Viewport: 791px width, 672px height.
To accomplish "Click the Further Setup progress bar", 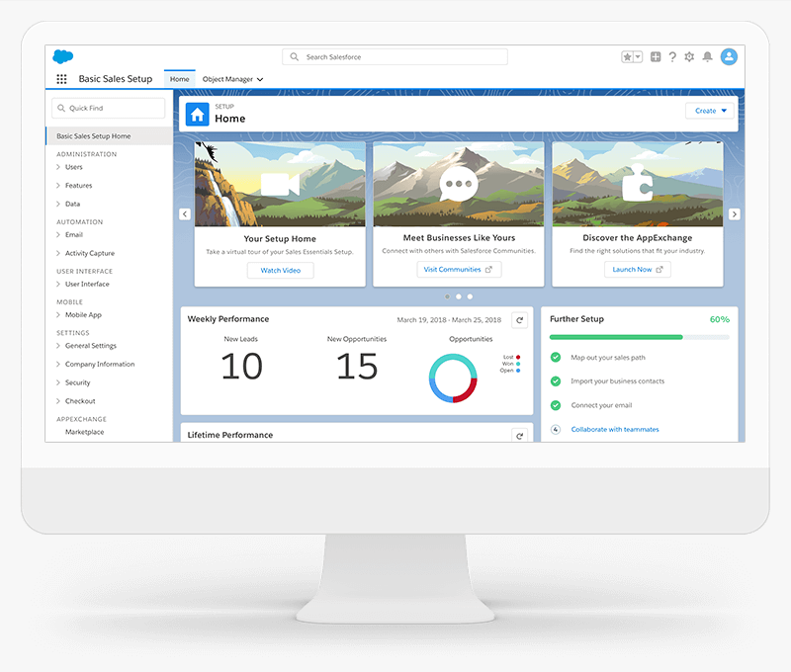I will 640,337.
